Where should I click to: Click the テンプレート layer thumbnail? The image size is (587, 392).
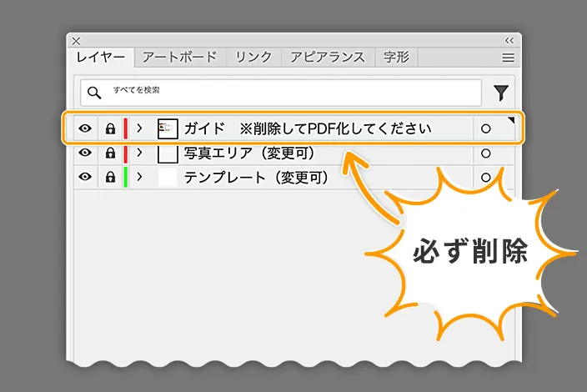click(168, 178)
